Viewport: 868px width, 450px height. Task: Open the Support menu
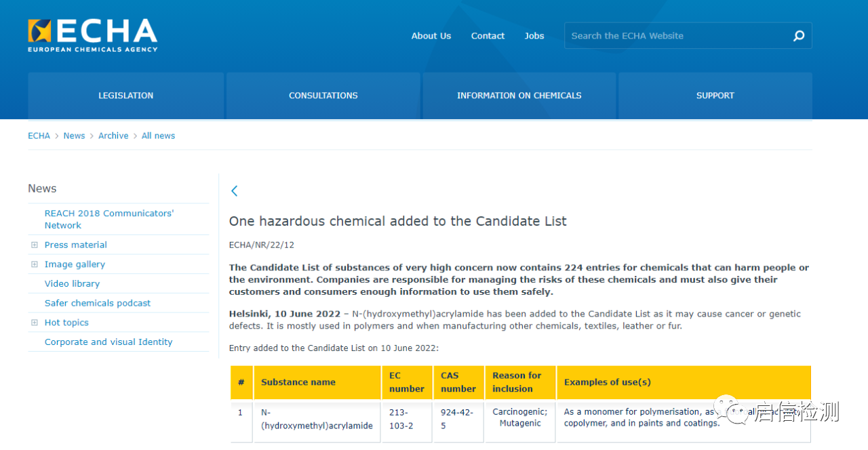pos(715,96)
